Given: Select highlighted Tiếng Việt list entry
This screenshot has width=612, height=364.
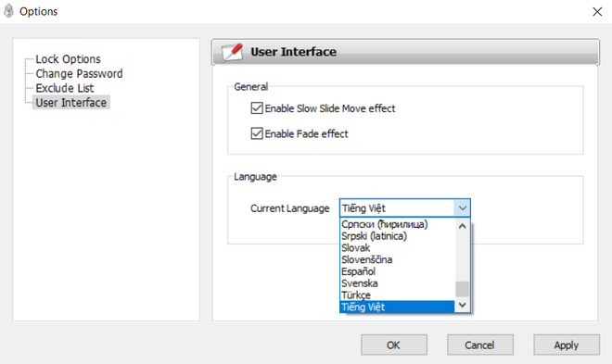Looking at the screenshot, I should click(x=397, y=308).
